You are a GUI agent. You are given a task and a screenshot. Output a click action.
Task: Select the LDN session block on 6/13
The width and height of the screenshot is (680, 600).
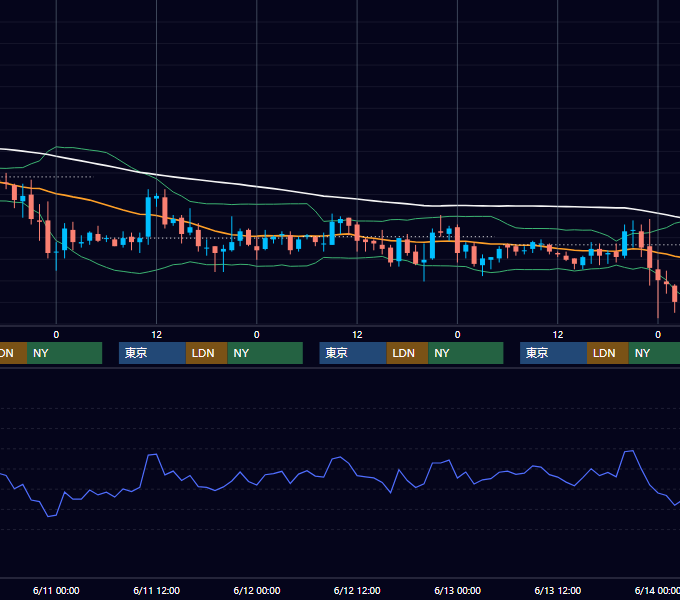[x=608, y=353]
